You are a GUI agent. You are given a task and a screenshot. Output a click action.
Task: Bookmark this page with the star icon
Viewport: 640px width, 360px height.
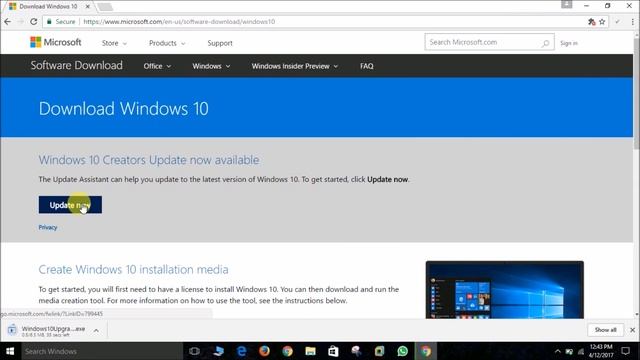(x=602, y=22)
